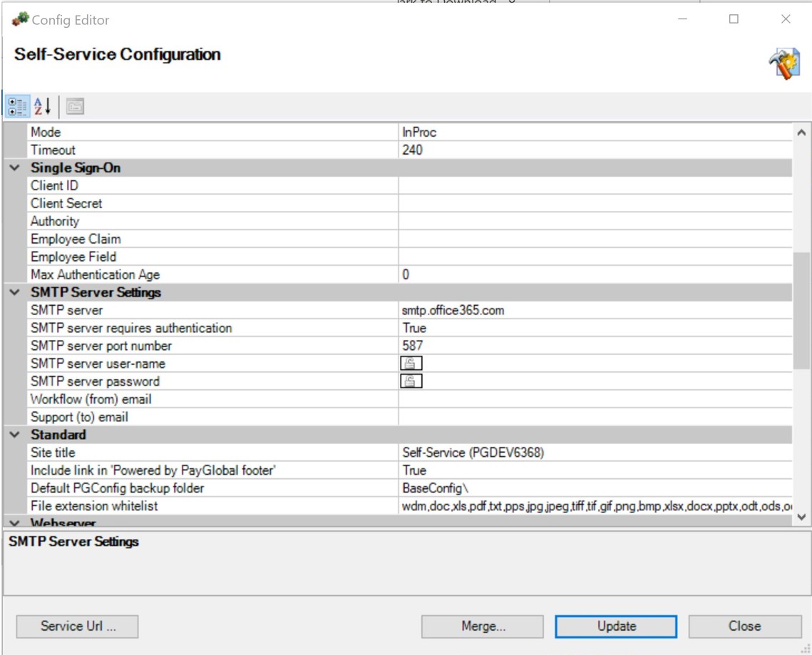Toggle the 'Powered by PayGlobal footer' link setting
This screenshot has width=812, height=655.
tap(499, 470)
